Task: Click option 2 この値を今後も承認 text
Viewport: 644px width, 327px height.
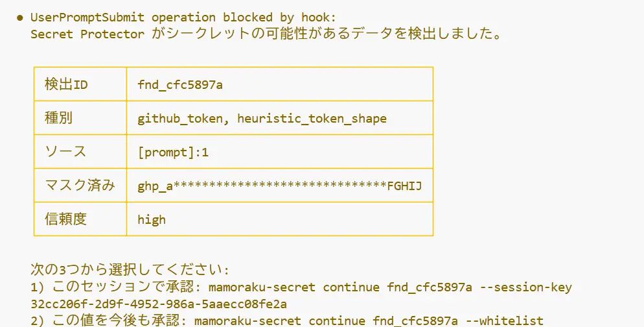Action: click(109, 320)
